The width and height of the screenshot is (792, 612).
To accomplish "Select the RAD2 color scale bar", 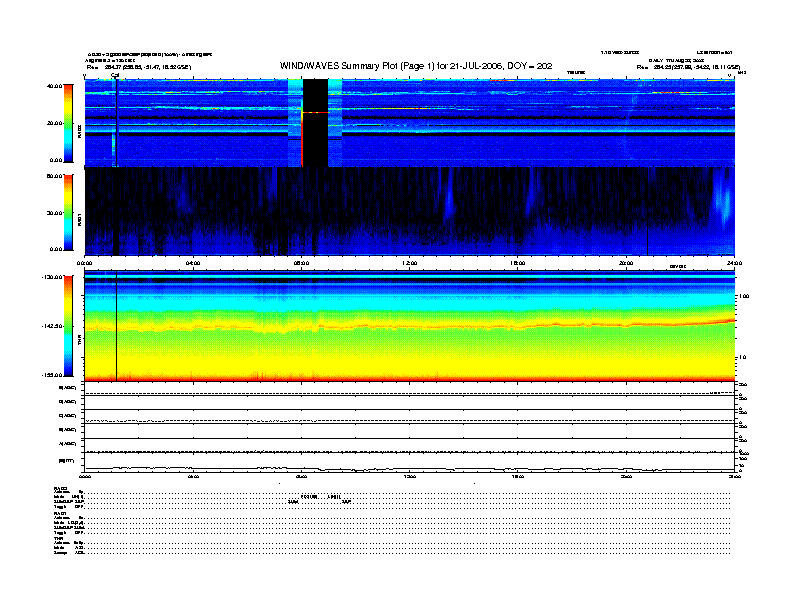I will click(68, 123).
